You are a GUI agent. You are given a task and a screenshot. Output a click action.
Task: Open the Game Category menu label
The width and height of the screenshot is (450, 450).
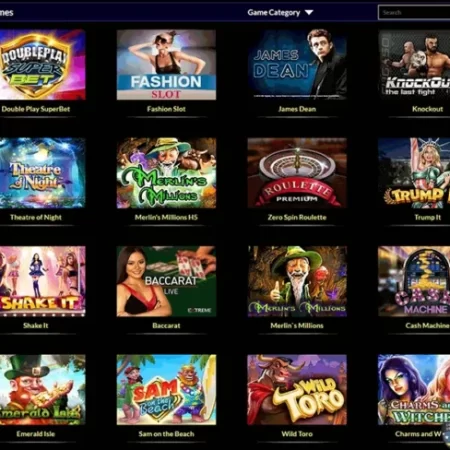(274, 13)
